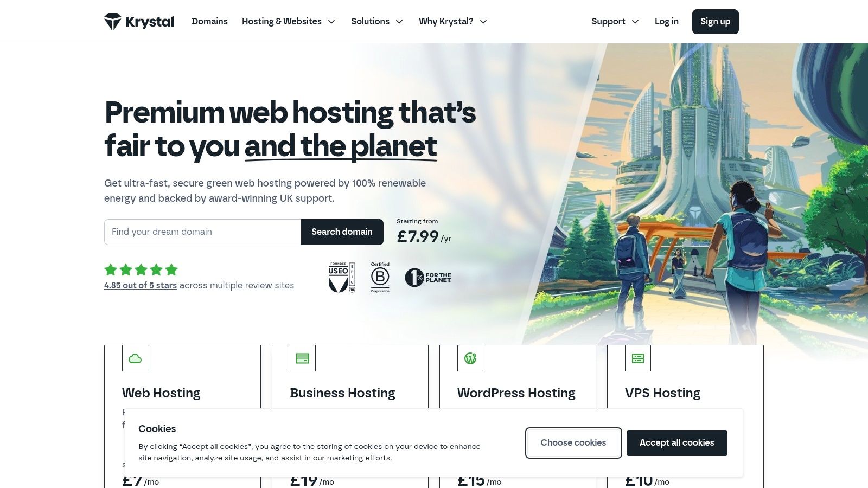Screen dimensions: 868x488
Task: Focus the Find your dream domain field
Action: tap(202, 232)
